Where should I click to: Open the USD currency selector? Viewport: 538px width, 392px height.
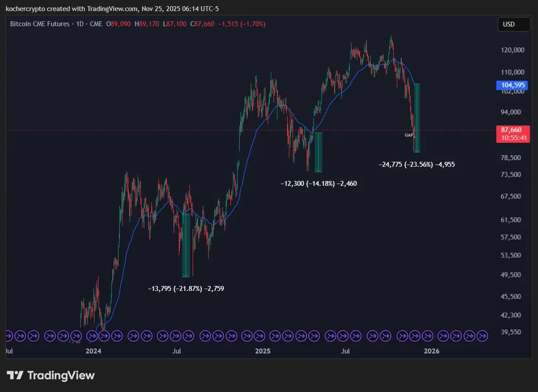[x=514, y=24]
